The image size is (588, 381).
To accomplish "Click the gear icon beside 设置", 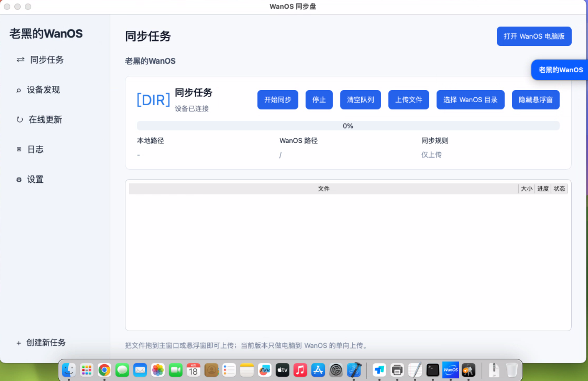I will click(19, 180).
